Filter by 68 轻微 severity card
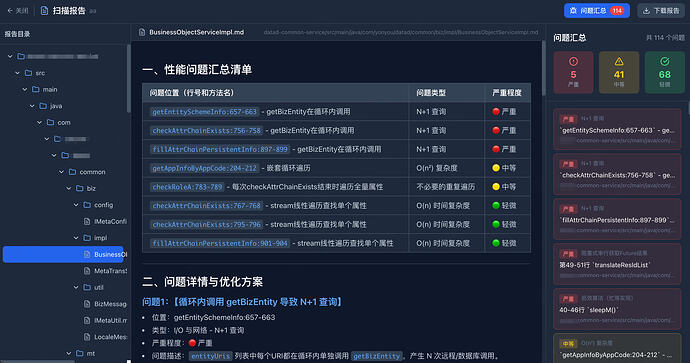The width and height of the screenshot is (690, 363). 664,72
